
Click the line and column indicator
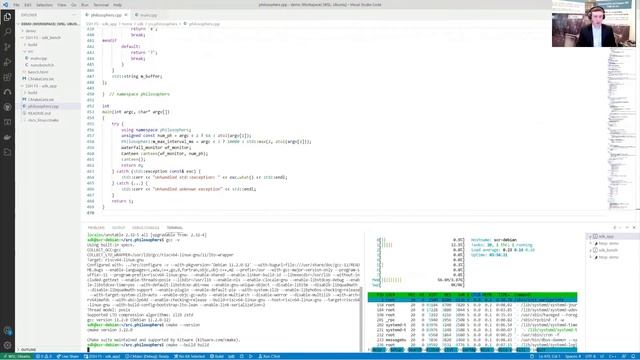point(548,356)
